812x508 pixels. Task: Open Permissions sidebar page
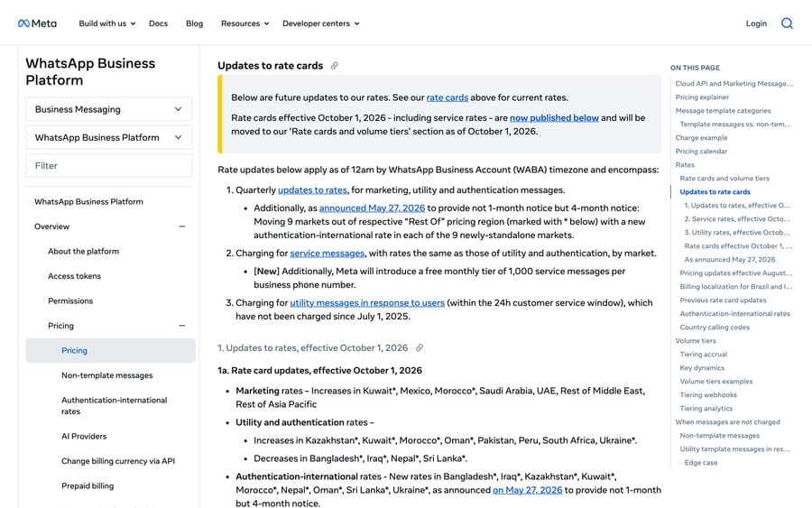70,300
